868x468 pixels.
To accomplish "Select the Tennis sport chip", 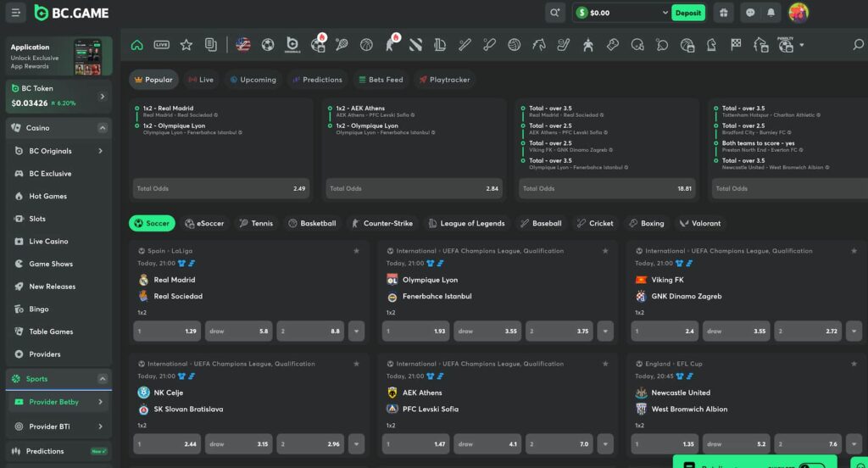I will 256,223.
